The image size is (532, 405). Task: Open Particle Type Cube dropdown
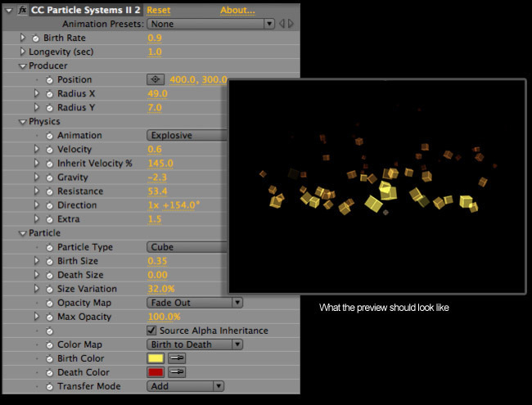[x=187, y=246]
